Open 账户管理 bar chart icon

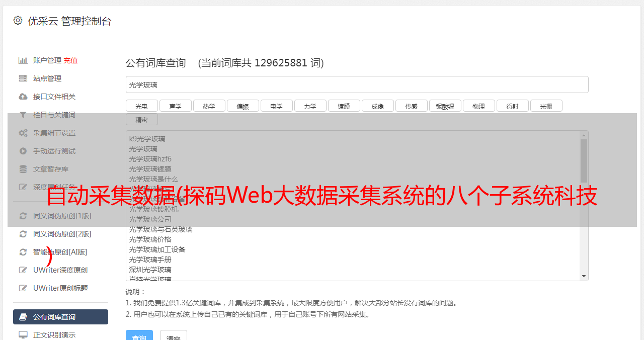tap(23, 60)
